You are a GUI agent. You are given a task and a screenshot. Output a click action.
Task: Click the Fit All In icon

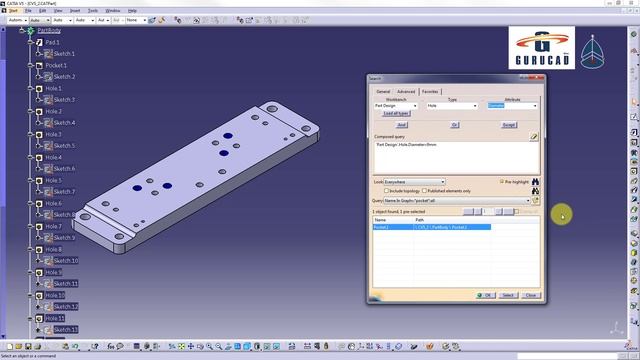pos(182,347)
